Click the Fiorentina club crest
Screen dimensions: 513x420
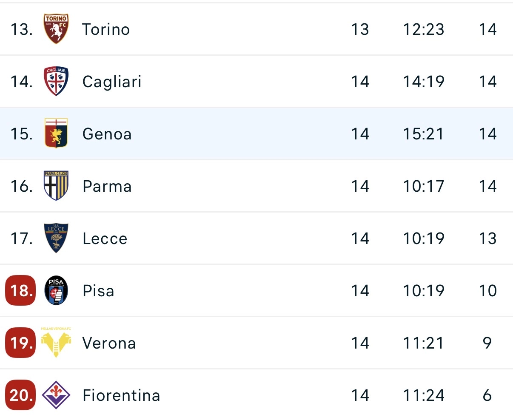(56, 395)
